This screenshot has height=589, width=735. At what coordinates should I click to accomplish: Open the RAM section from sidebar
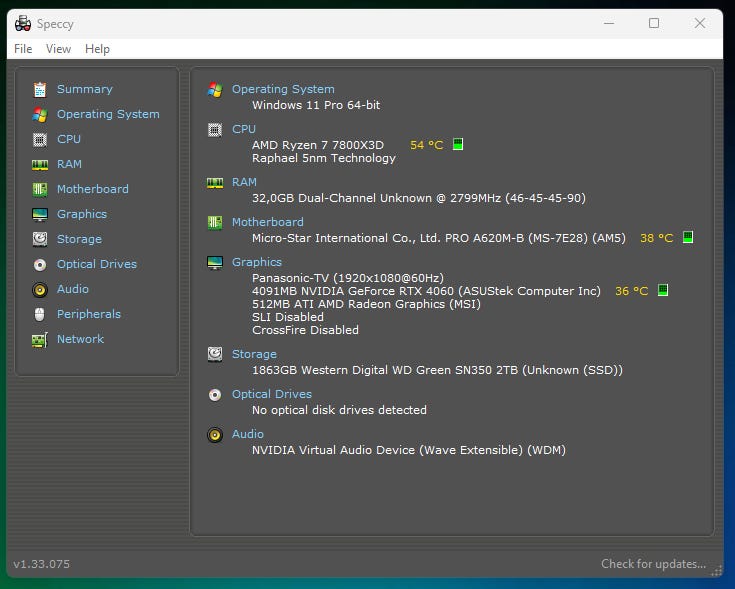pos(69,164)
